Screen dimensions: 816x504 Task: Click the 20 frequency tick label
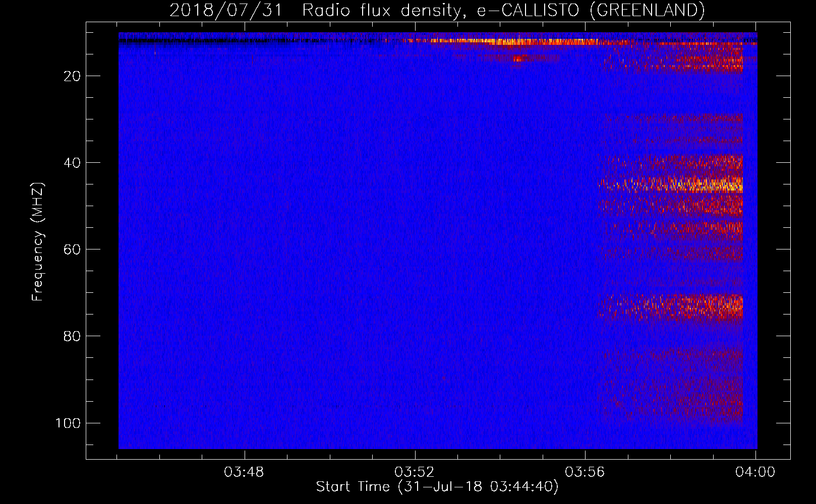coord(72,76)
